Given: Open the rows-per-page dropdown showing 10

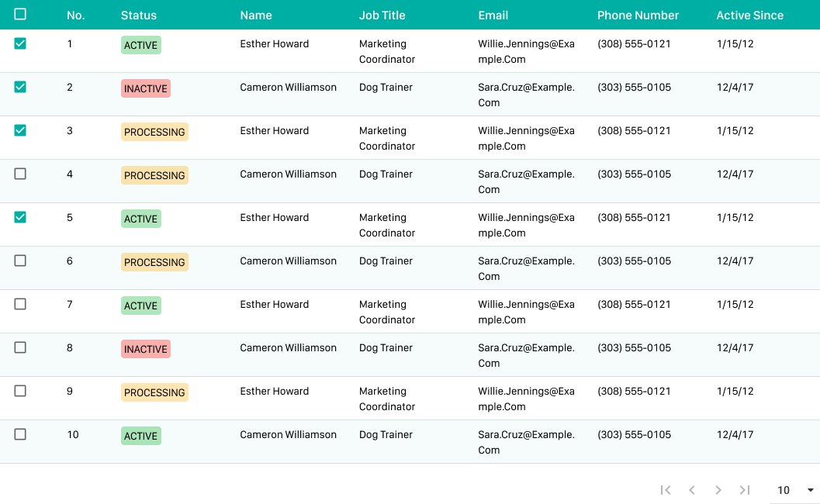Looking at the screenshot, I should point(795,490).
